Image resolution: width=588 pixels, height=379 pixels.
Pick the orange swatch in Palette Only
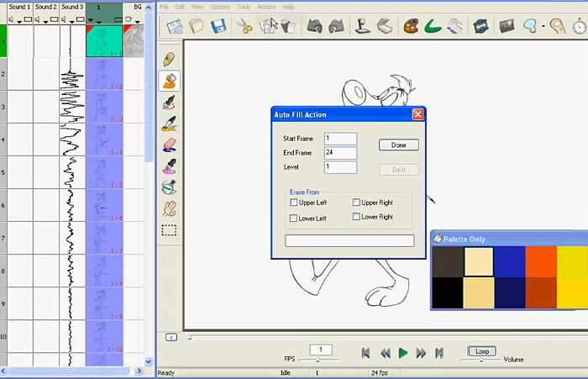coord(541,261)
